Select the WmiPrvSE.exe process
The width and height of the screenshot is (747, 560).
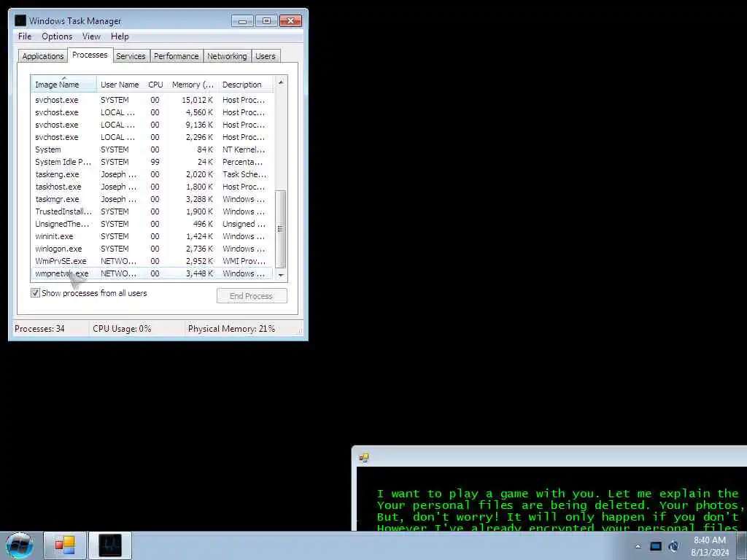pos(152,261)
